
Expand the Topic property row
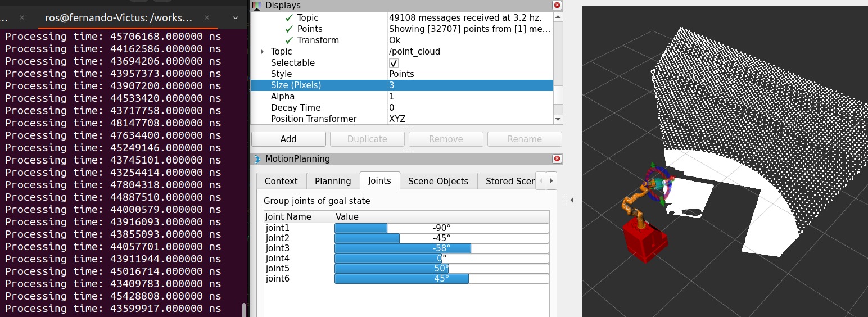(262, 52)
